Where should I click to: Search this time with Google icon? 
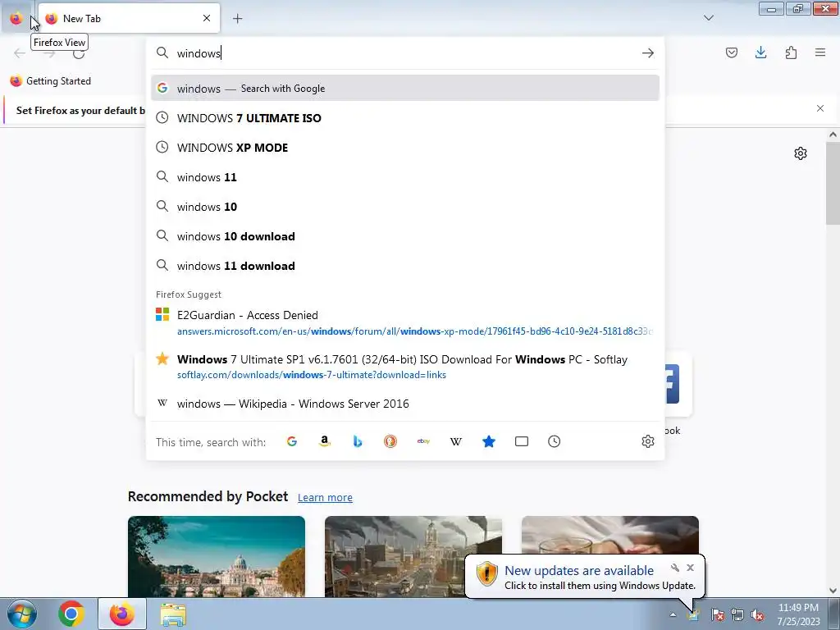click(x=291, y=441)
